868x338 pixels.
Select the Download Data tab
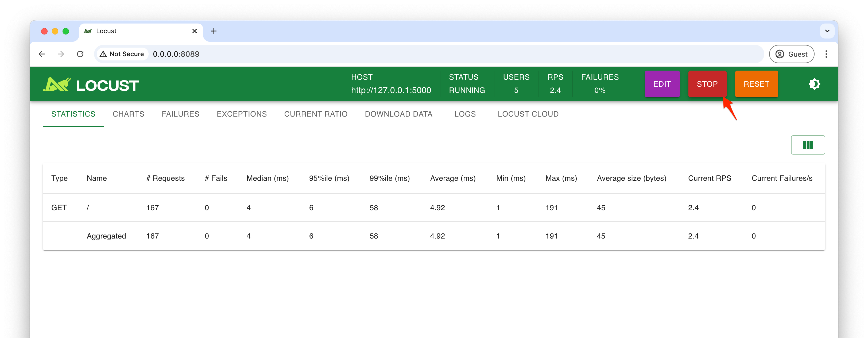[x=398, y=114]
